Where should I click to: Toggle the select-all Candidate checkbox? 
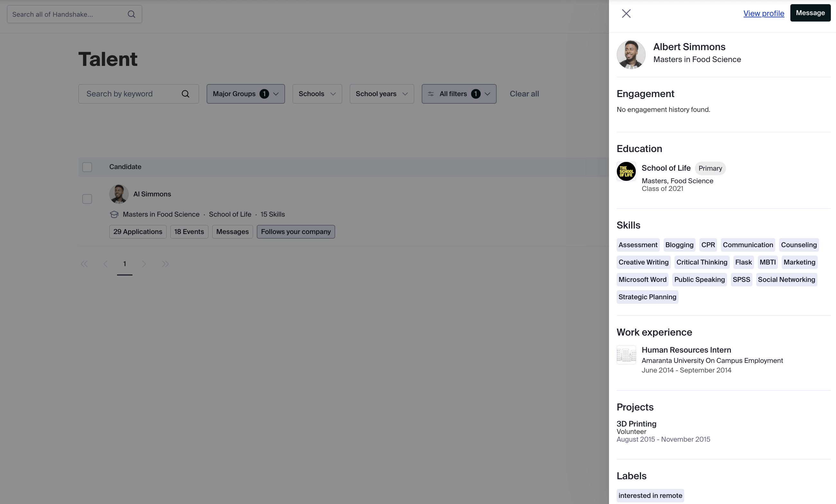click(87, 167)
